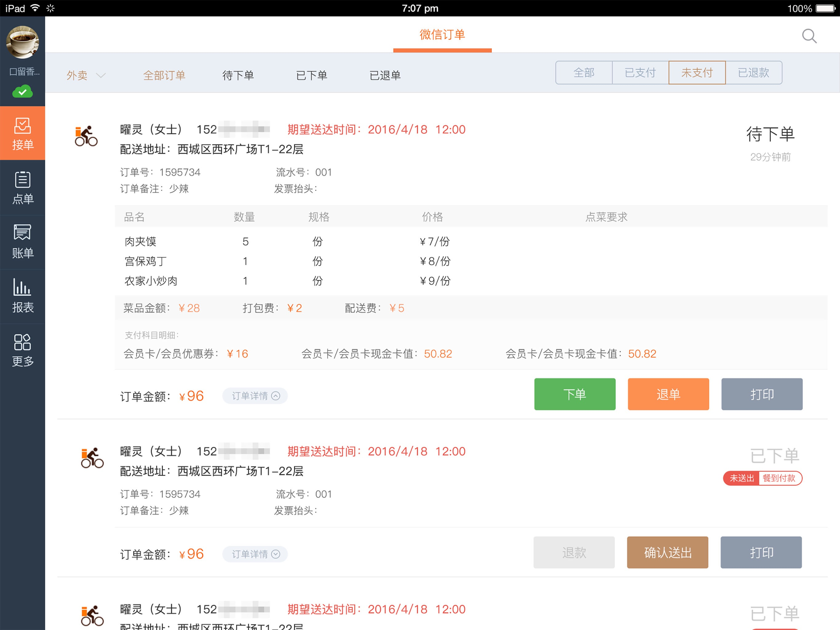The image size is (840, 630).
Task: Collapse 订单详情 on the first order
Action: click(255, 396)
